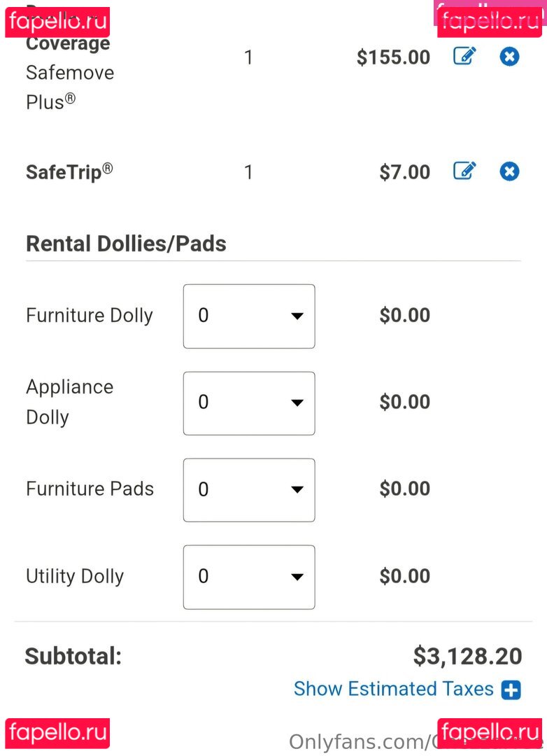Image resolution: width=547 pixels, height=756 pixels.
Task: Click the $7.00 SafeTrip price
Action: pyautogui.click(x=405, y=172)
